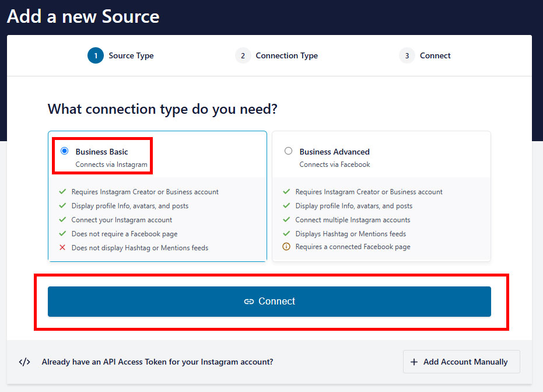Go to step 3 Connect
This screenshot has height=392, width=543.
[425, 55]
